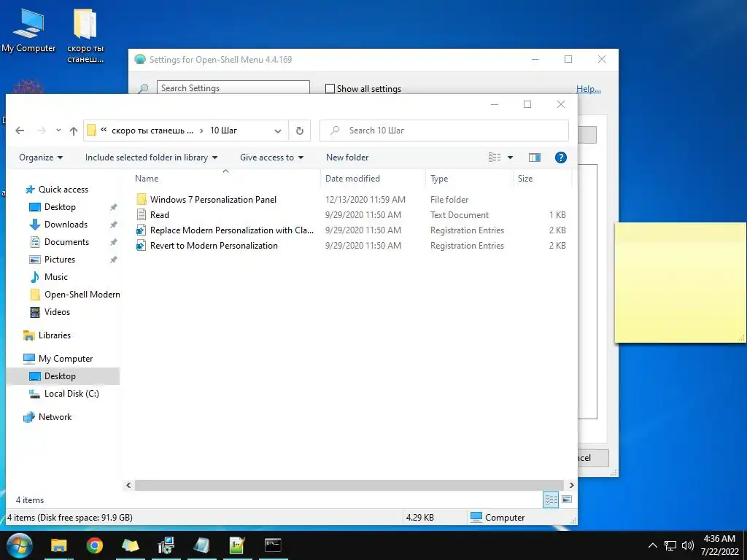This screenshot has height=560, width=747.
Task: Open File Explorer from the taskbar
Action: [59, 545]
